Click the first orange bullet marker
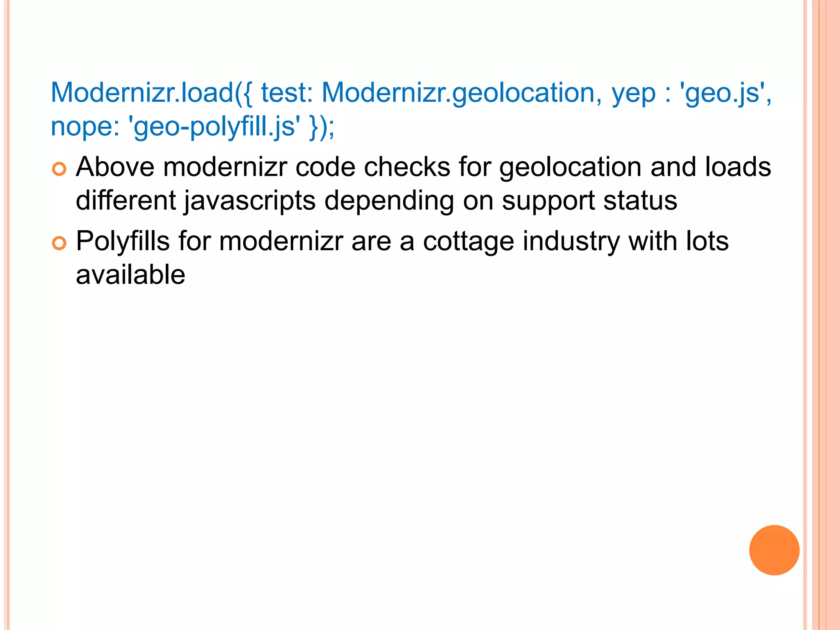The width and height of the screenshot is (840, 630). [59, 169]
